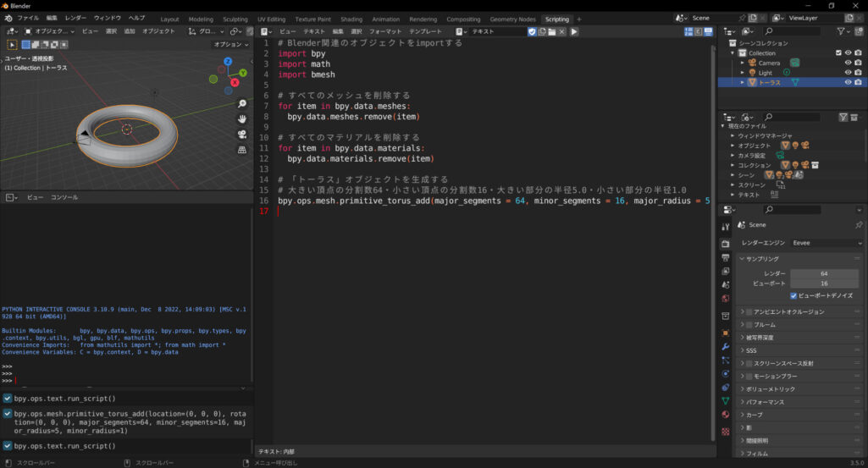The height and width of the screenshot is (468, 868).
Task: Click the properties editor search field
Action: click(791, 210)
